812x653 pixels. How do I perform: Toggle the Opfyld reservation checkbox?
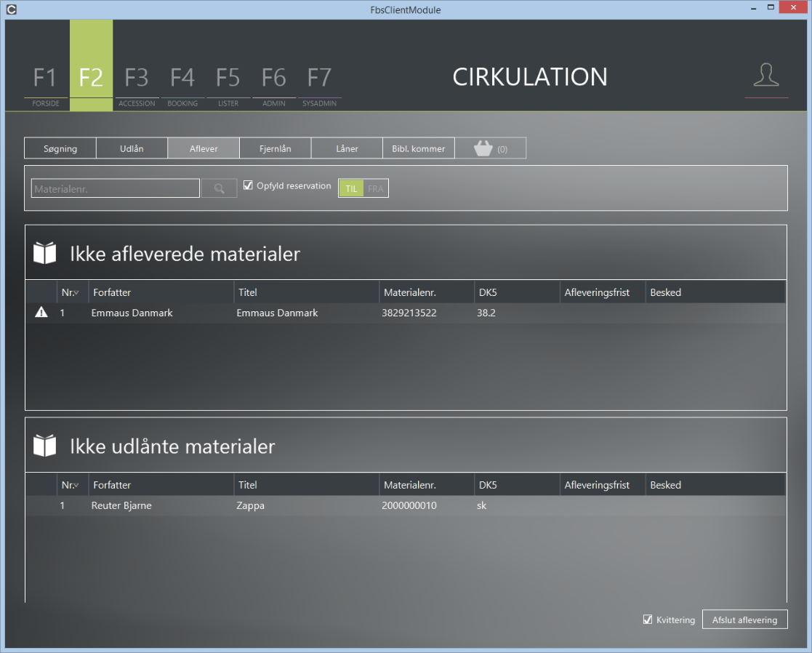point(248,185)
